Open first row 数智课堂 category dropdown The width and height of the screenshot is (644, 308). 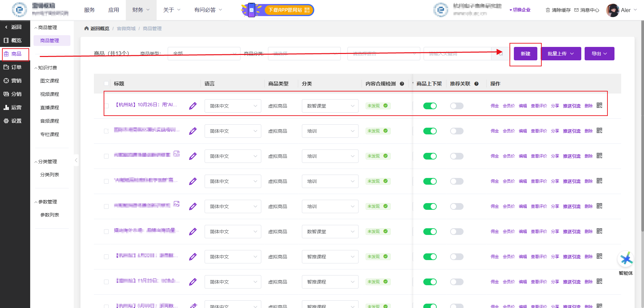(x=330, y=106)
